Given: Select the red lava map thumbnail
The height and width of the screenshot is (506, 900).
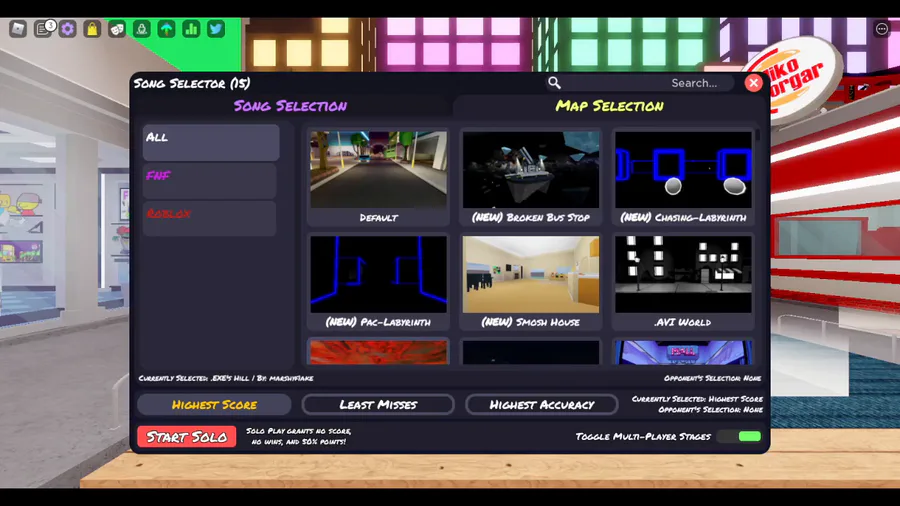Looking at the screenshot, I should pos(378,352).
